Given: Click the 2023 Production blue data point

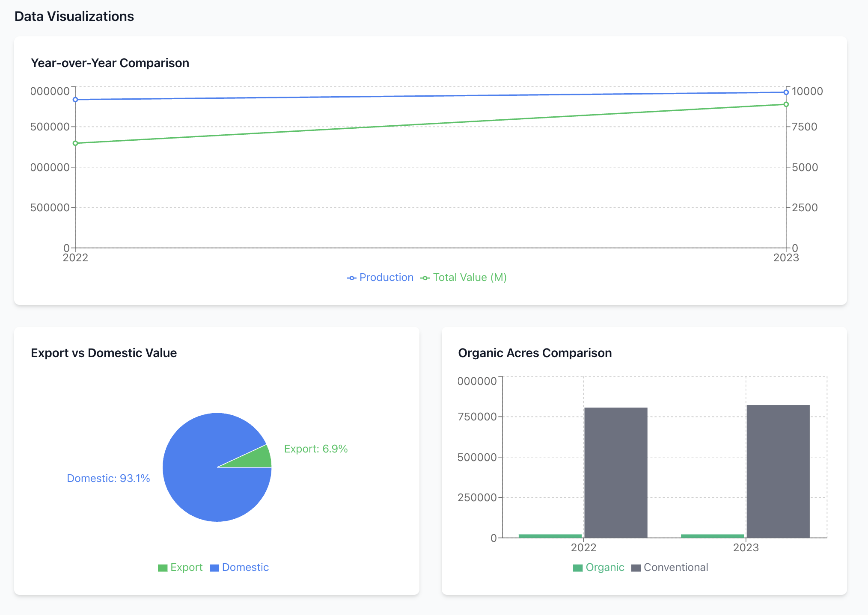Looking at the screenshot, I should [x=786, y=92].
